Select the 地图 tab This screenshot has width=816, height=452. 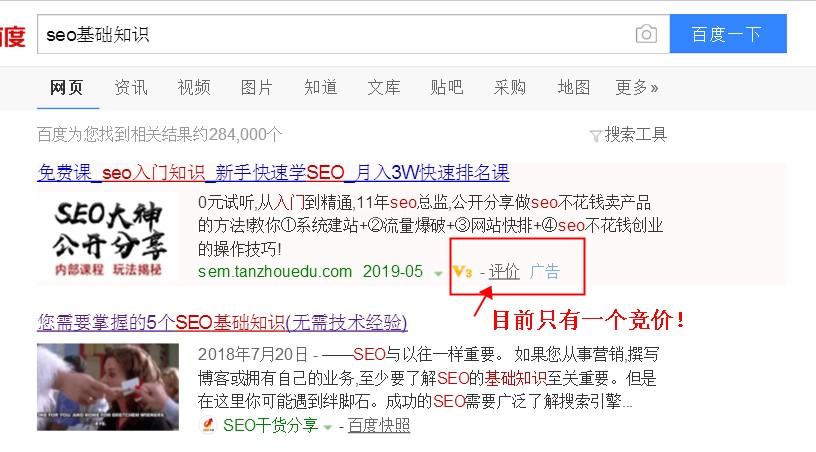[573, 87]
